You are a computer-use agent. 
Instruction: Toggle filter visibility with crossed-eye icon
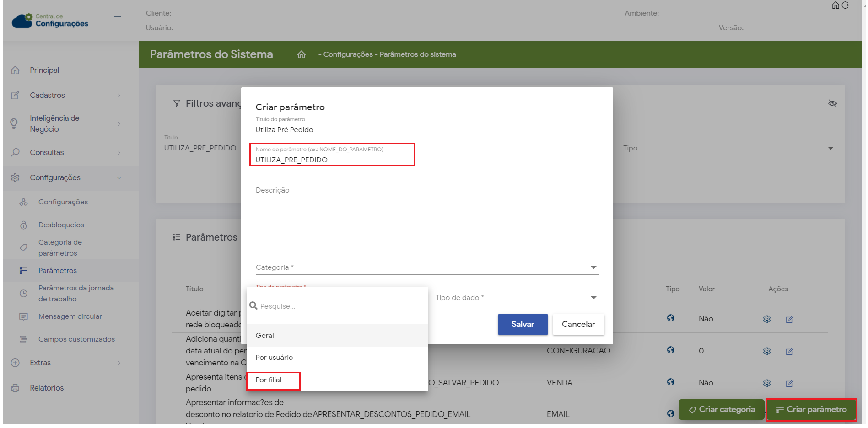point(832,104)
